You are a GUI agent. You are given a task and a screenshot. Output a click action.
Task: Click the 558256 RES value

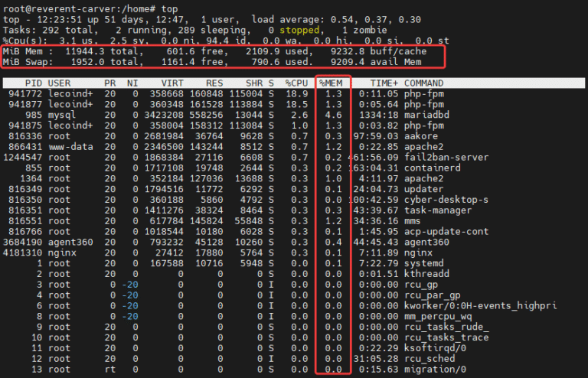click(x=206, y=115)
